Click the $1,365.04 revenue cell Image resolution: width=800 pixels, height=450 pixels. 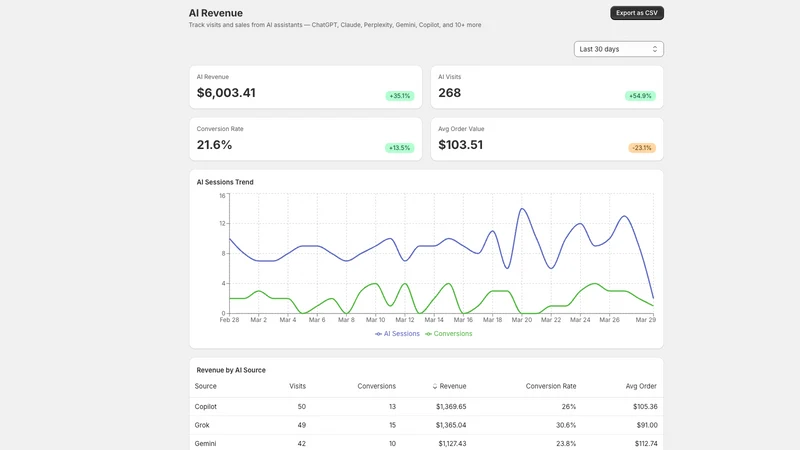451,425
